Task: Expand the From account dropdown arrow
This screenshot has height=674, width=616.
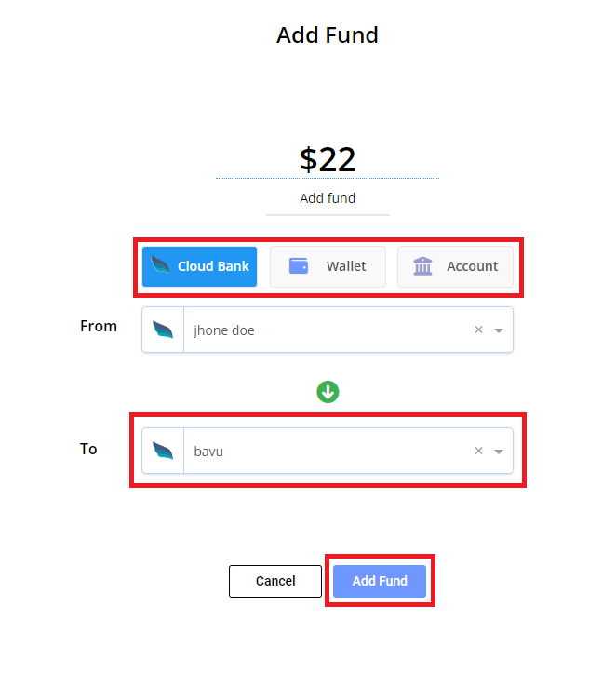Action: tap(499, 330)
